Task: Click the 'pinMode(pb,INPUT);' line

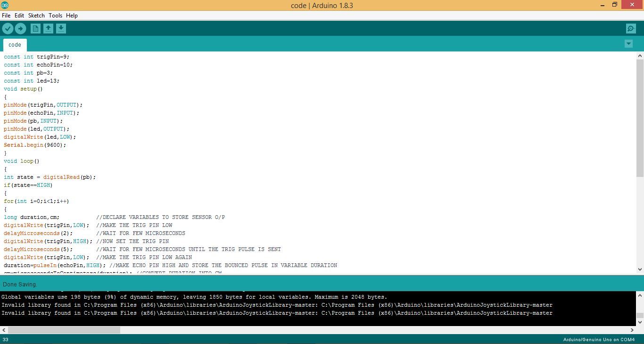Action: coord(33,121)
